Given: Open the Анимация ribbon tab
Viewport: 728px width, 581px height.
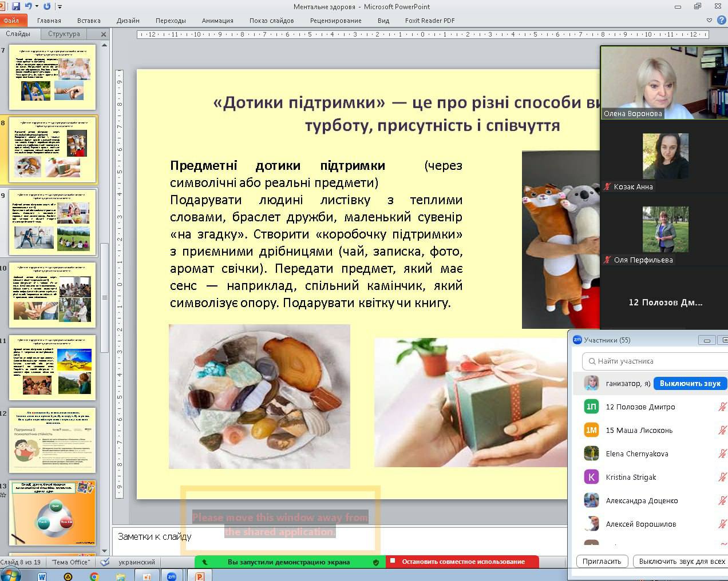Looking at the screenshot, I should click(217, 21).
